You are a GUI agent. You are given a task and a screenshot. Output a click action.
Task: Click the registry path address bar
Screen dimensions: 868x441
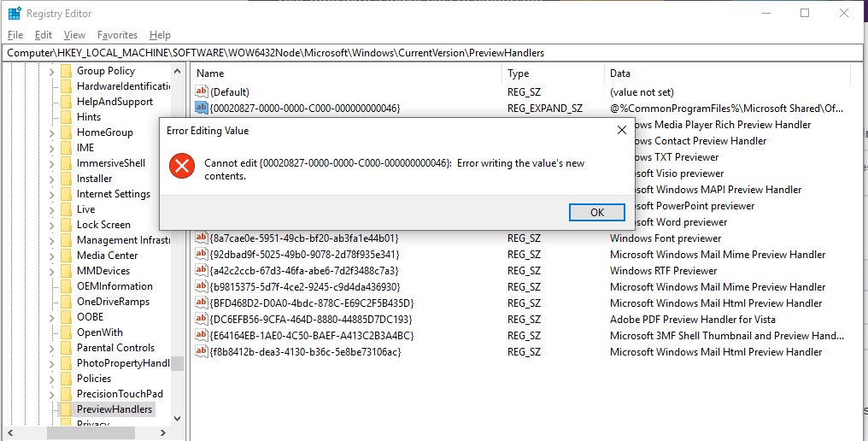click(x=427, y=53)
